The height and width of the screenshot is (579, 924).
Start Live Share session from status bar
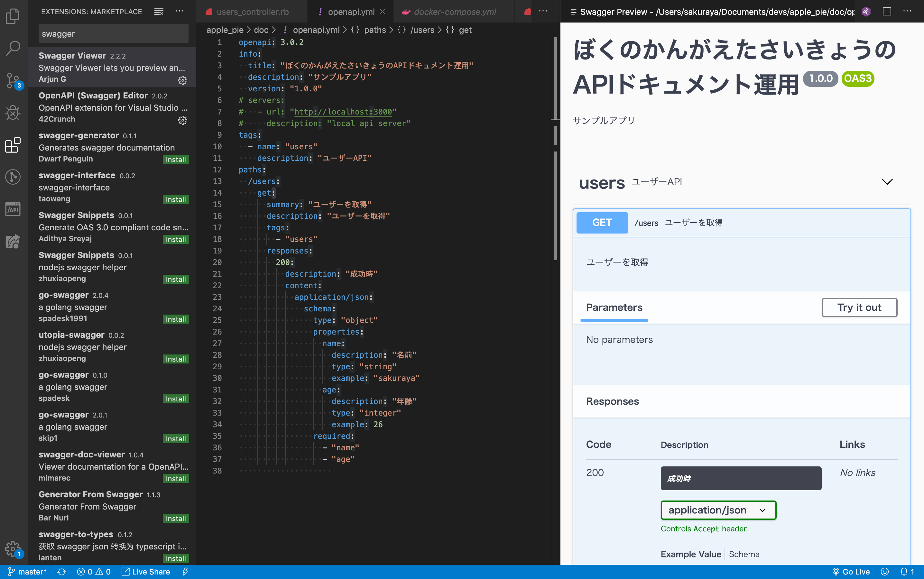(x=146, y=572)
